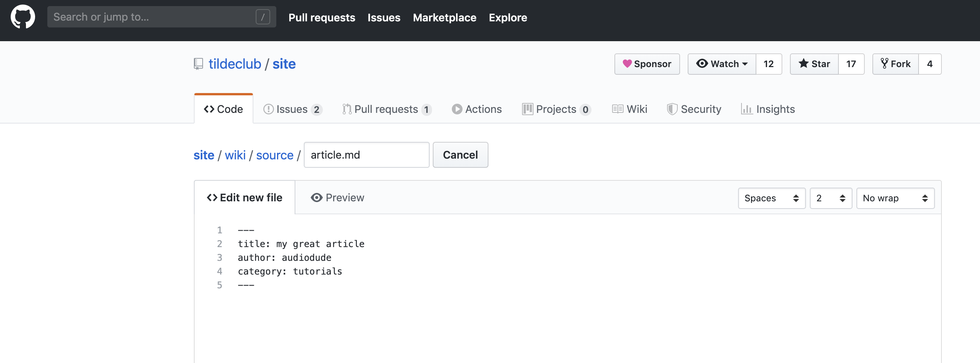Click line 2 'title: my great article'
This screenshot has height=363, width=980.
(301, 244)
